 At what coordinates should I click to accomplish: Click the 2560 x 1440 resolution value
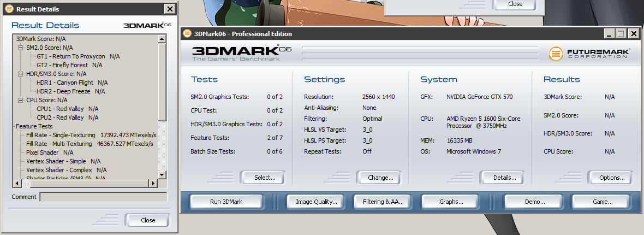click(378, 97)
